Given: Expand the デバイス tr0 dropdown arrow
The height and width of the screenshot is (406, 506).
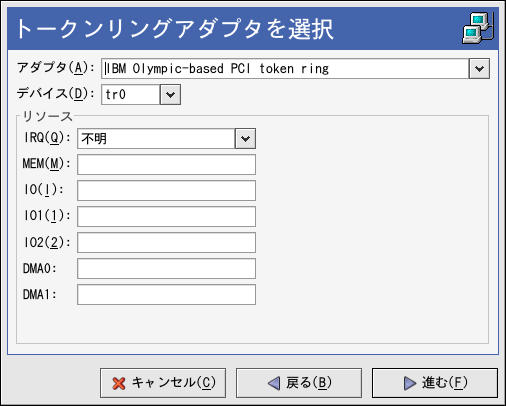Looking at the screenshot, I should point(170,95).
